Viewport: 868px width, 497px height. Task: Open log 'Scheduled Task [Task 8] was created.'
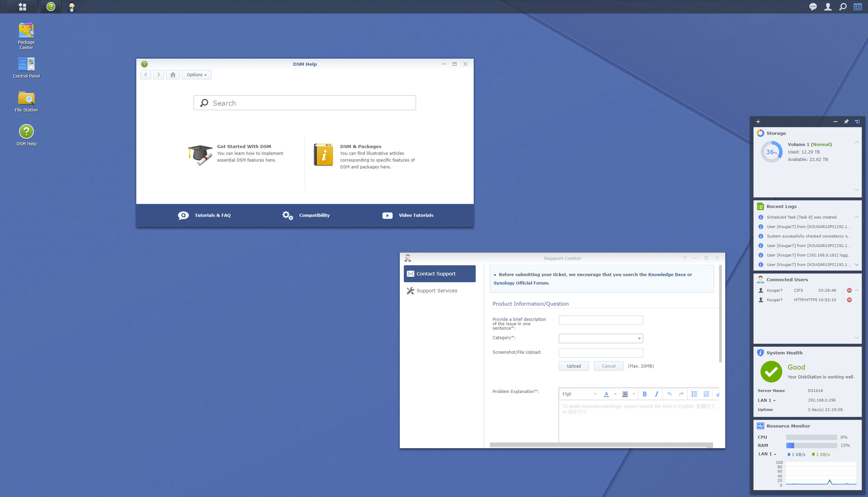point(802,218)
